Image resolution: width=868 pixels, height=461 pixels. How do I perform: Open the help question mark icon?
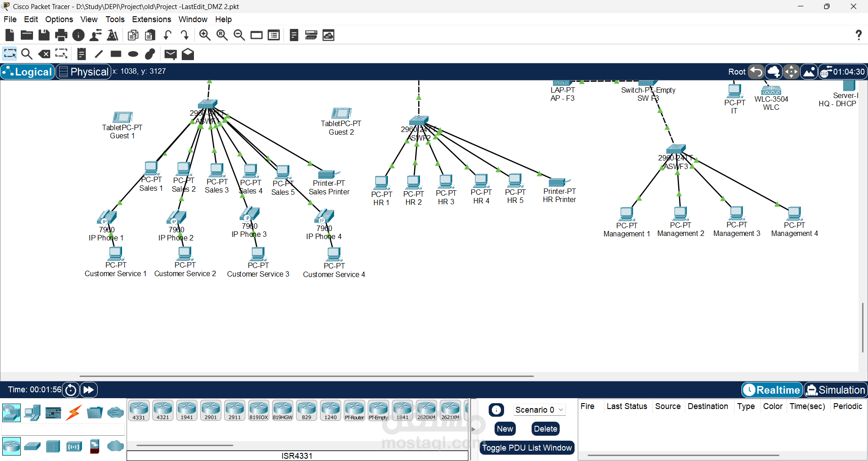click(859, 35)
